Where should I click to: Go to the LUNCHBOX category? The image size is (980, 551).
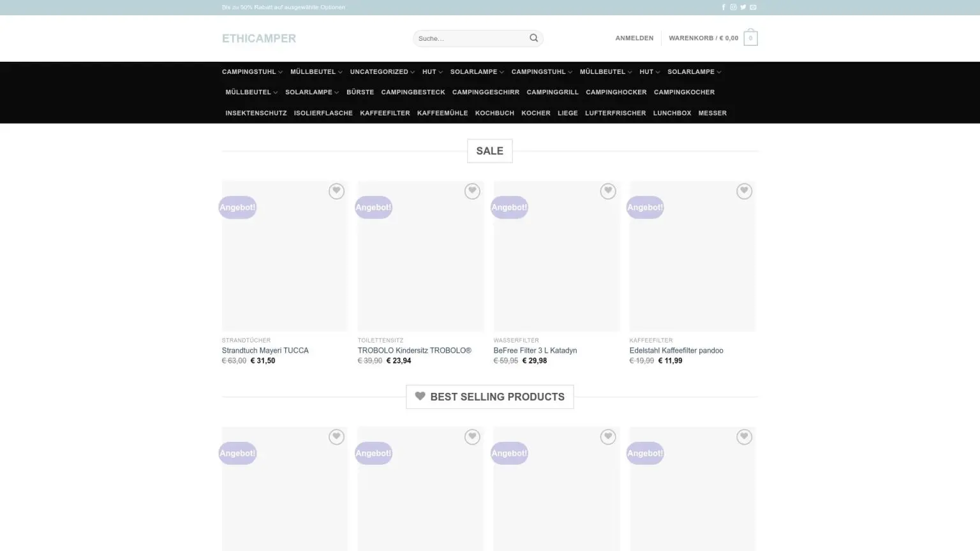click(x=672, y=114)
